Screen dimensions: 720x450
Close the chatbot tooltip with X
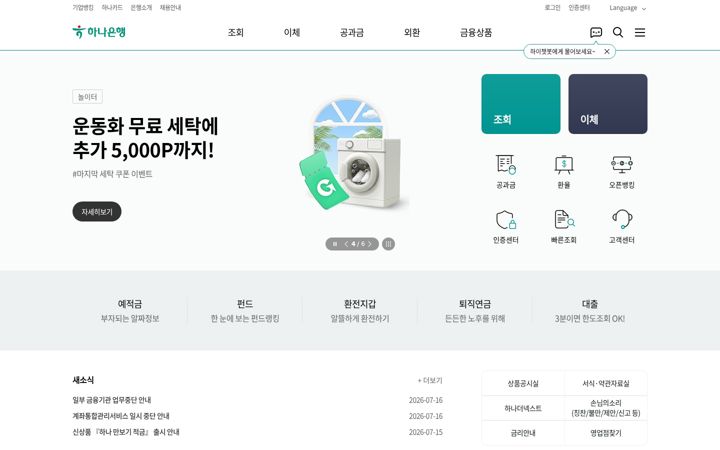607,51
